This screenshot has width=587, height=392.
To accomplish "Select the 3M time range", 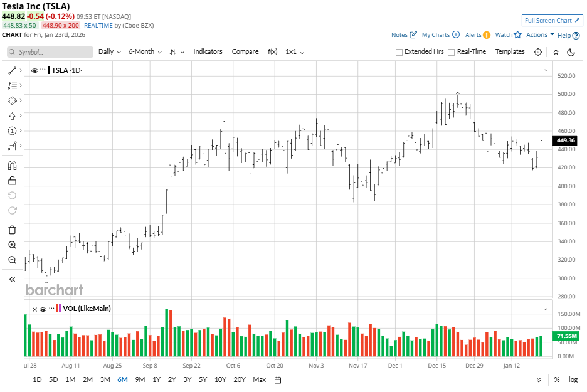I will click(105, 379).
